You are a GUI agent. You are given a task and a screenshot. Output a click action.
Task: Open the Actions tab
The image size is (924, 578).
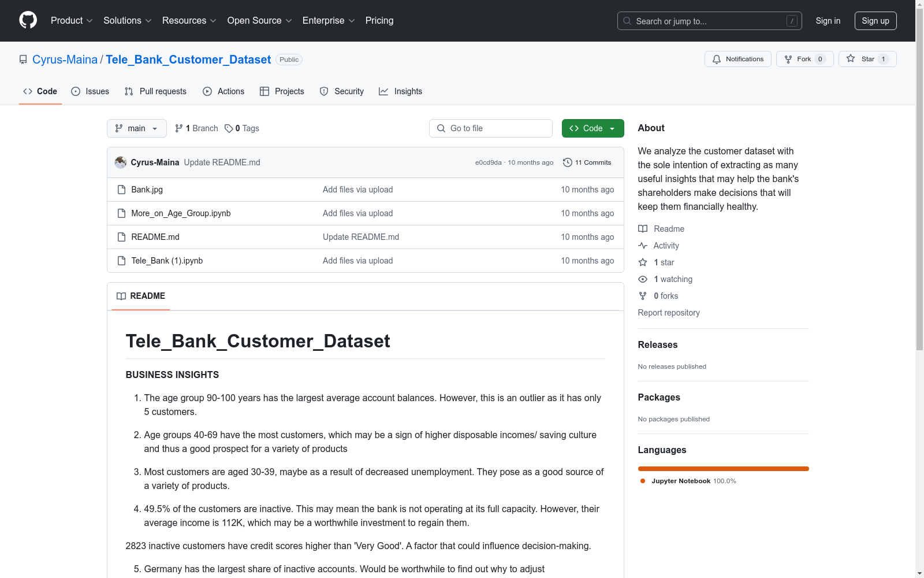pyautogui.click(x=223, y=91)
